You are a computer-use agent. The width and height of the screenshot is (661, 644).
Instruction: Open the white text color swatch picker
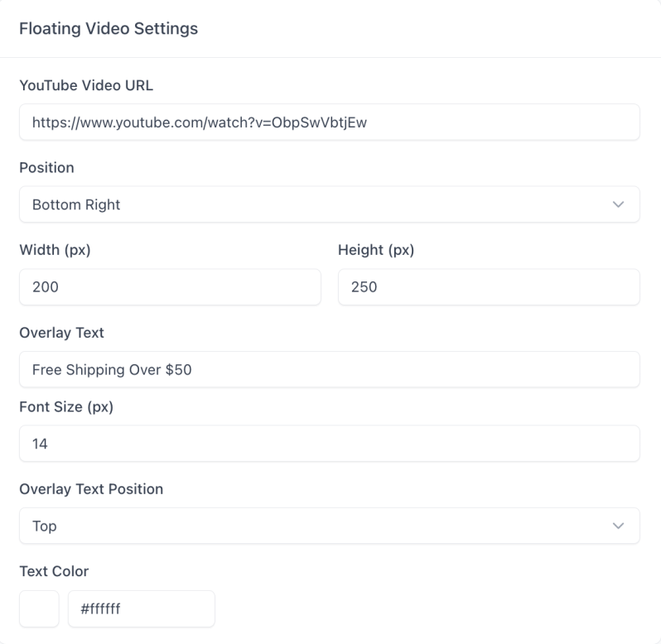[39, 609]
